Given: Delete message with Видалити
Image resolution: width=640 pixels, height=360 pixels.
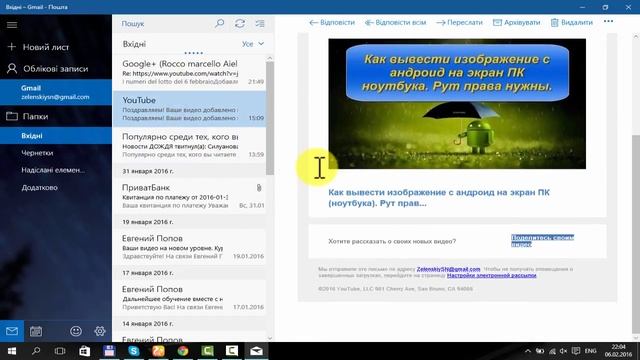Looking at the screenshot, I should point(571,22).
